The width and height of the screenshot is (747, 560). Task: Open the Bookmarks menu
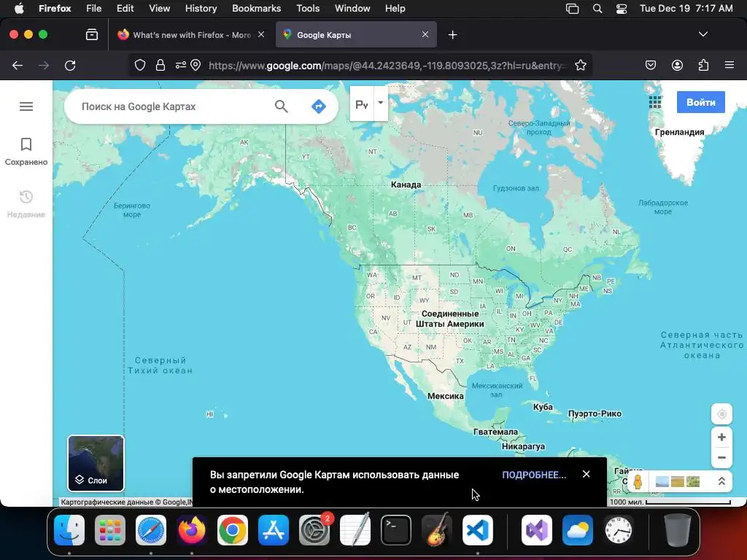coord(256,9)
